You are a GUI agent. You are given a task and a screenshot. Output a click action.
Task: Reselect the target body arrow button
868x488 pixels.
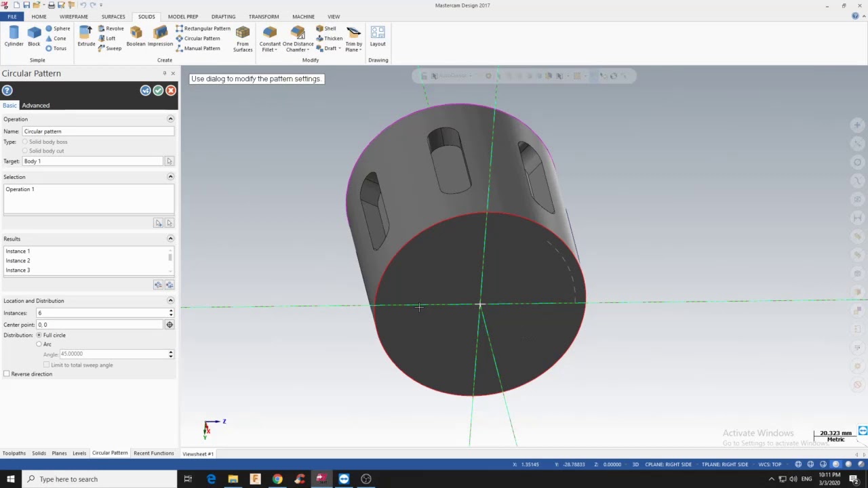click(x=169, y=161)
